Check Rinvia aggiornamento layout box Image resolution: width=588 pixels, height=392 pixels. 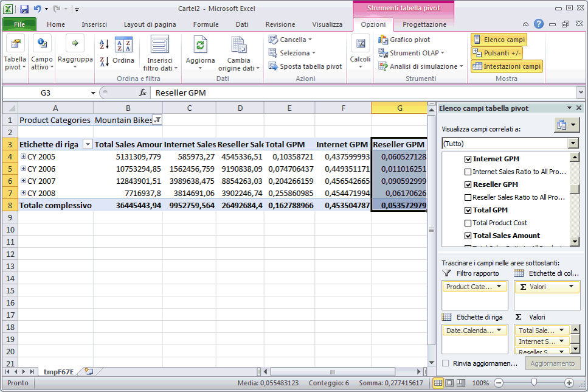point(446,363)
